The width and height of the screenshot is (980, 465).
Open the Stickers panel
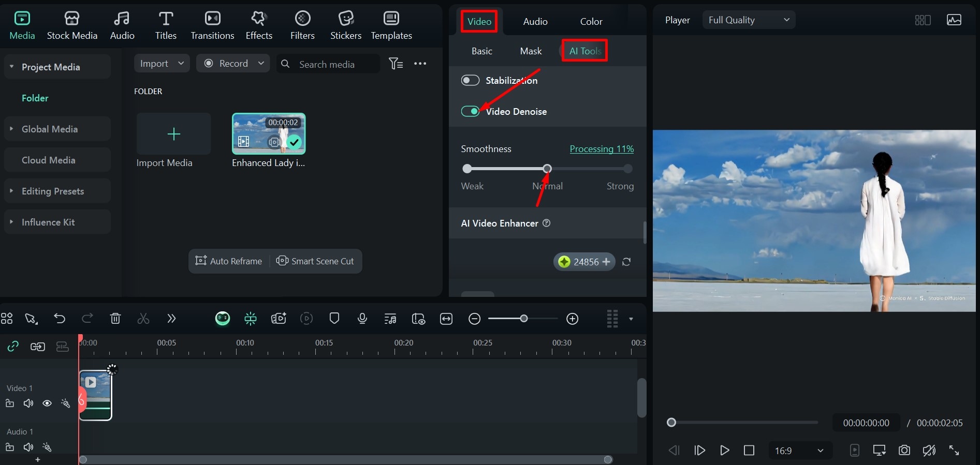click(x=346, y=26)
